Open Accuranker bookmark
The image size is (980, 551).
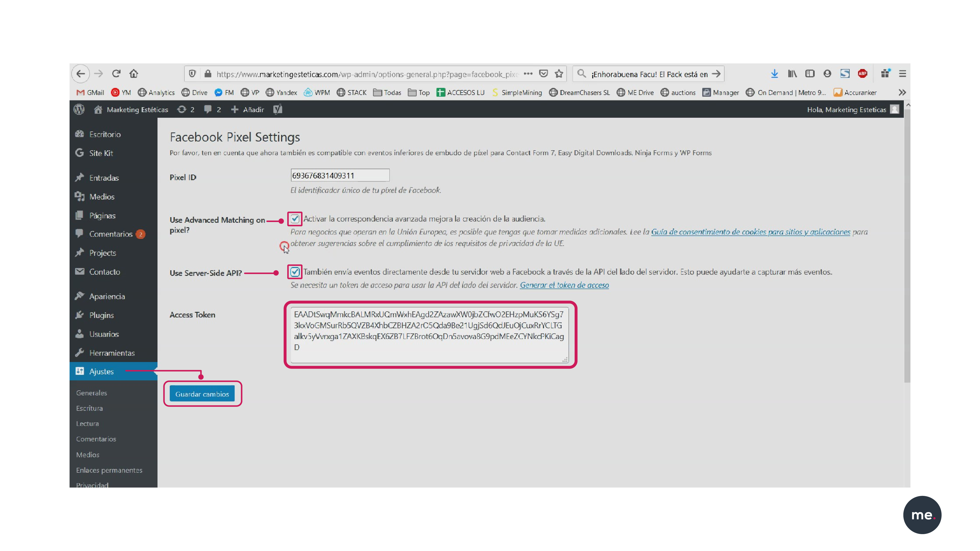point(855,92)
